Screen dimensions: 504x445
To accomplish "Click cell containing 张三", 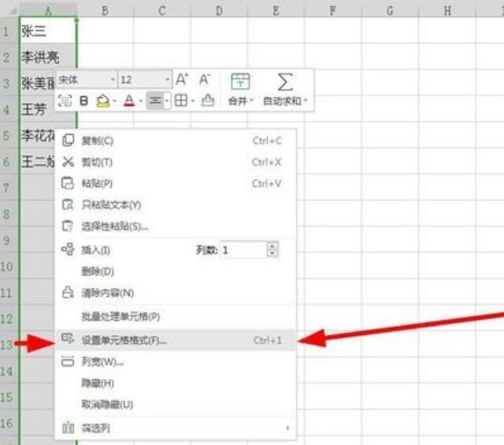I will tap(48, 31).
